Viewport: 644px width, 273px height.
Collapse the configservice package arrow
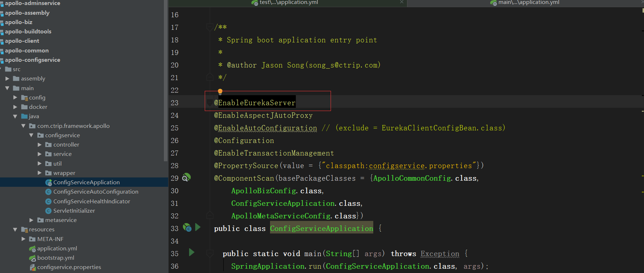tap(31, 135)
